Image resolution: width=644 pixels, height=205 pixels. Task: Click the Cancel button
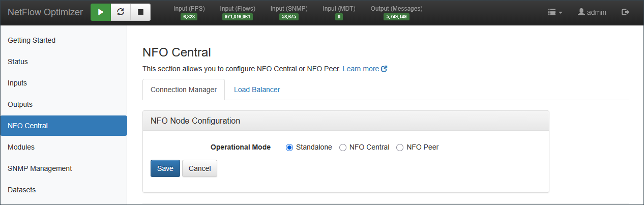pyautogui.click(x=199, y=168)
